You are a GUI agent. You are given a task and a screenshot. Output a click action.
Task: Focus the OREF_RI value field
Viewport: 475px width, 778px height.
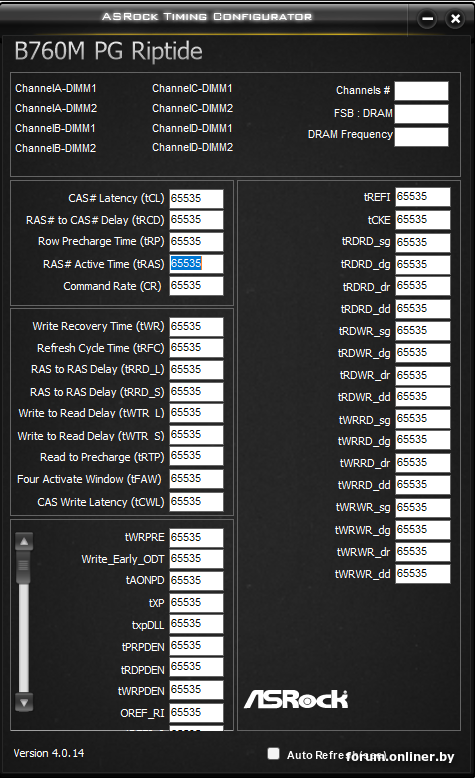click(x=196, y=713)
